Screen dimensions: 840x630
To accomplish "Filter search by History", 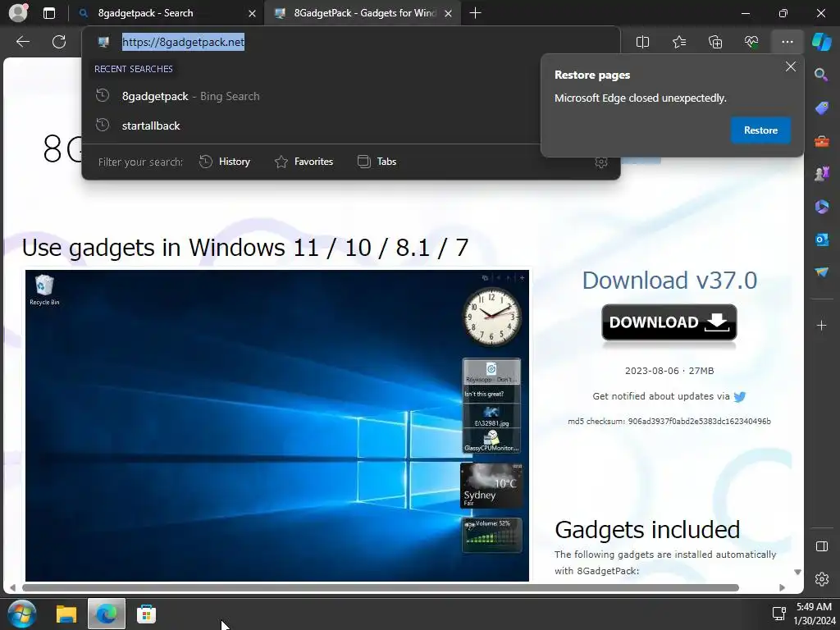I will pos(225,162).
